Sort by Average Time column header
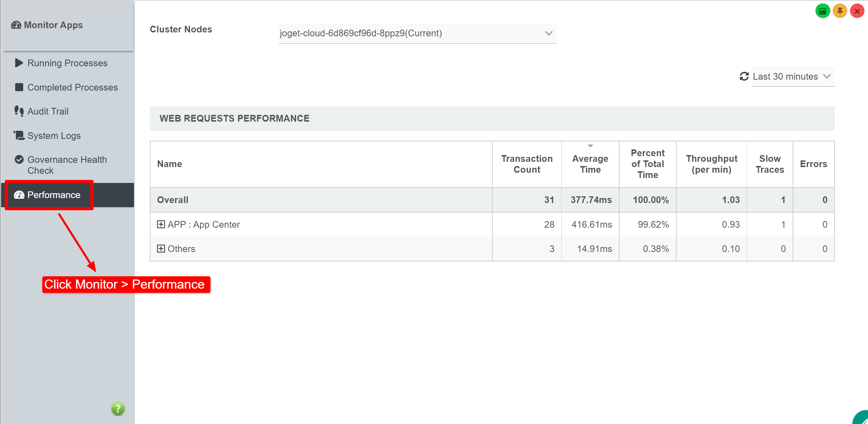This screenshot has height=424, width=868. click(590, 164)
